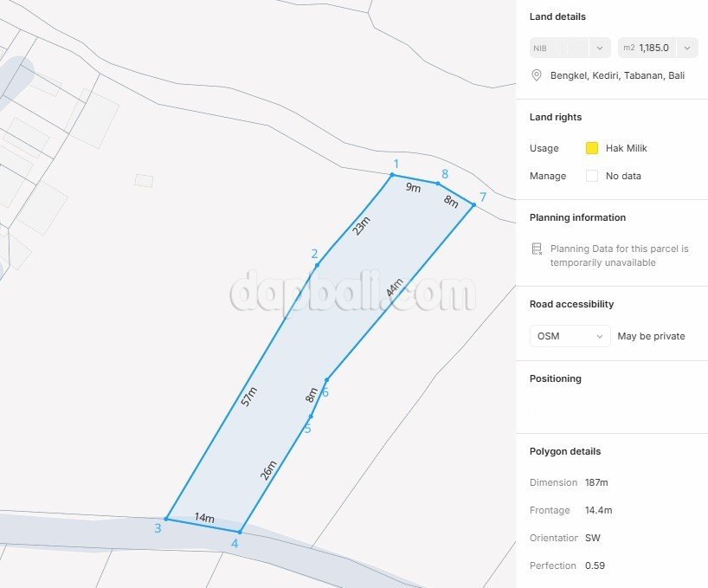Select vertex point 2 on the polygon
708x588 pixels.
pyautogui.click(x=318, y=264)
